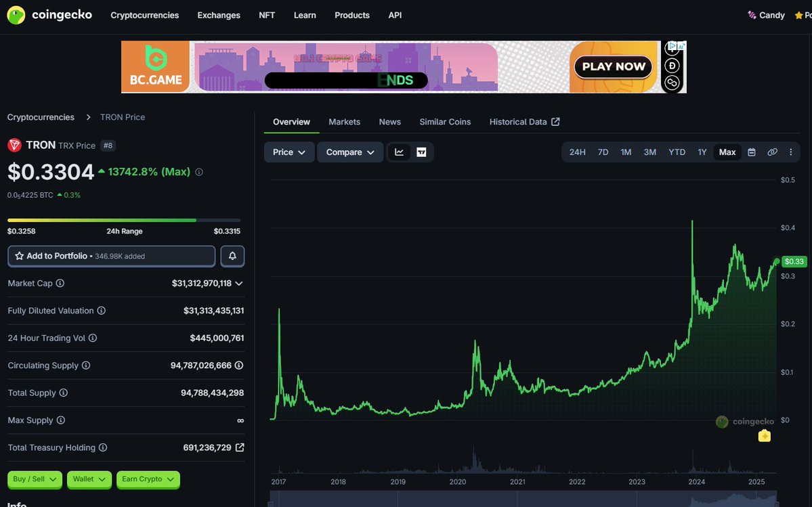Select the 1M chart range
Viewport: 812px width, 507px height.
tap(626, 152)
